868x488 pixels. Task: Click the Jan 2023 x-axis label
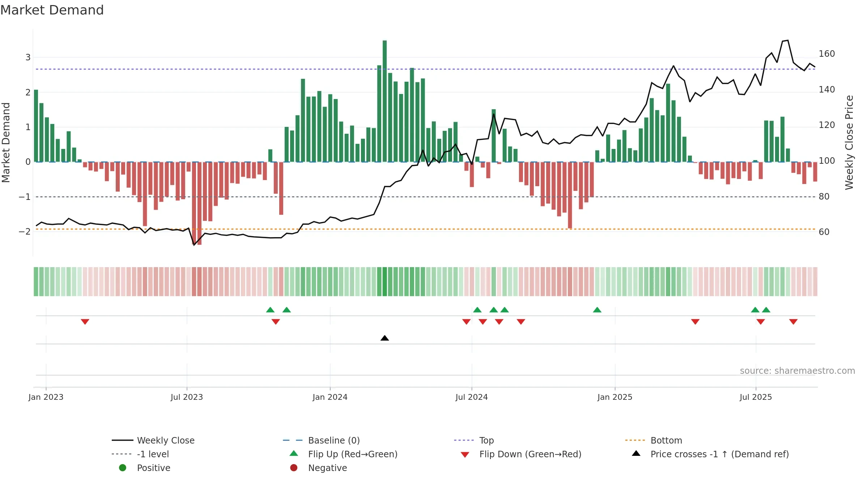[x=46, y=397]
